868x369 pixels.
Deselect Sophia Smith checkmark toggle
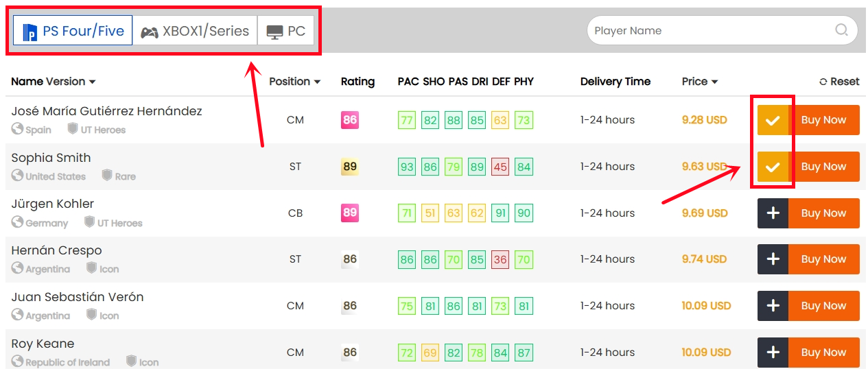click(x=773, y=167)
